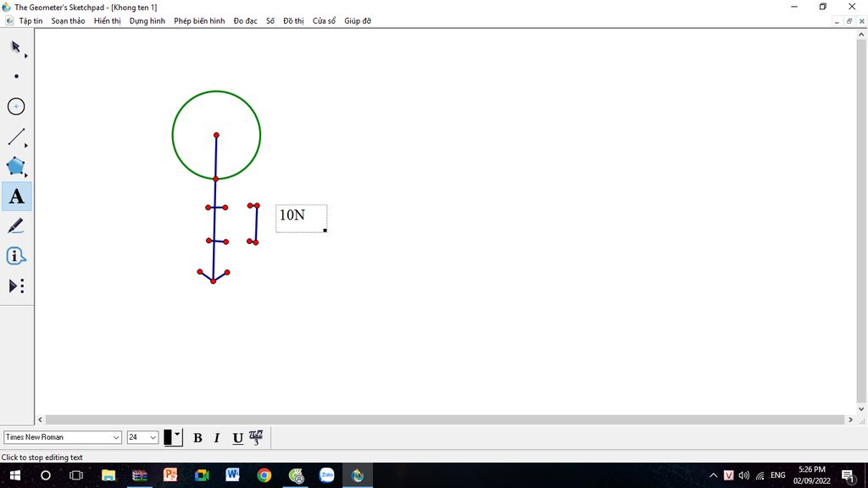This screenshot has width=868, height=488.
Task: Select the Information tool
Action: click(15, 256)
